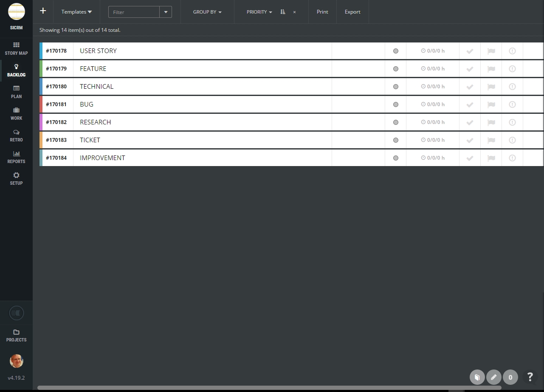This screenshot has width=544, height=392.
Task: Go to the Plan section
Action: point(16,92)
